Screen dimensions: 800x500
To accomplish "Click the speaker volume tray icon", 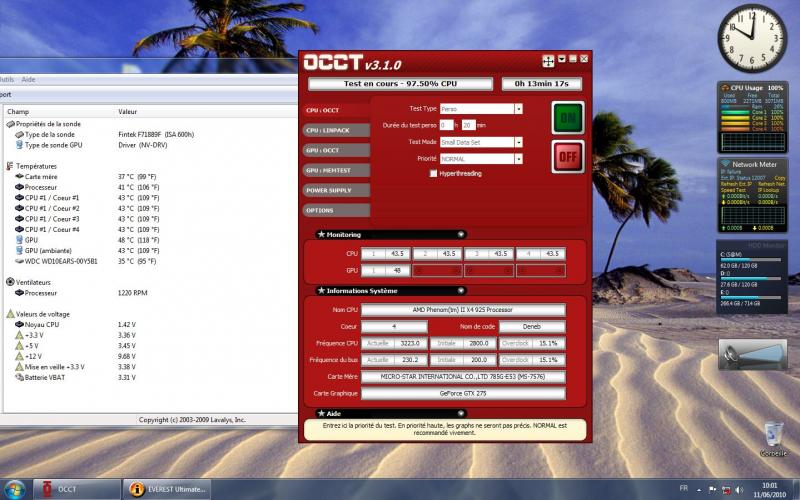I will [x=739, y=489].
